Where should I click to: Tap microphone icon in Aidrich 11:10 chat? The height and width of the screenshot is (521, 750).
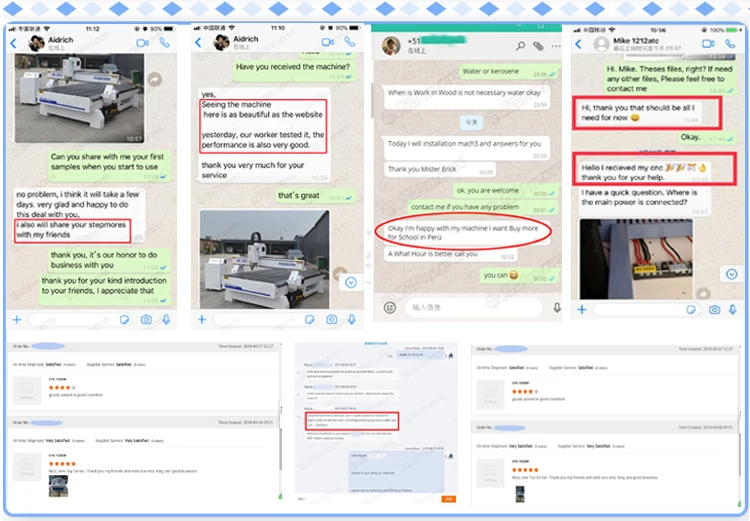pyautogui.click(x=352, y=319)
